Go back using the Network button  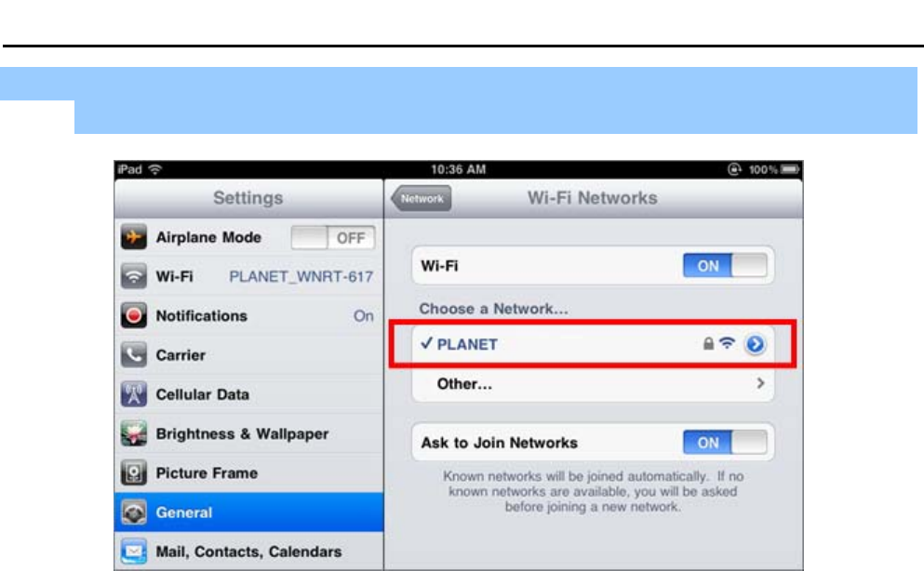coord(422,198)
